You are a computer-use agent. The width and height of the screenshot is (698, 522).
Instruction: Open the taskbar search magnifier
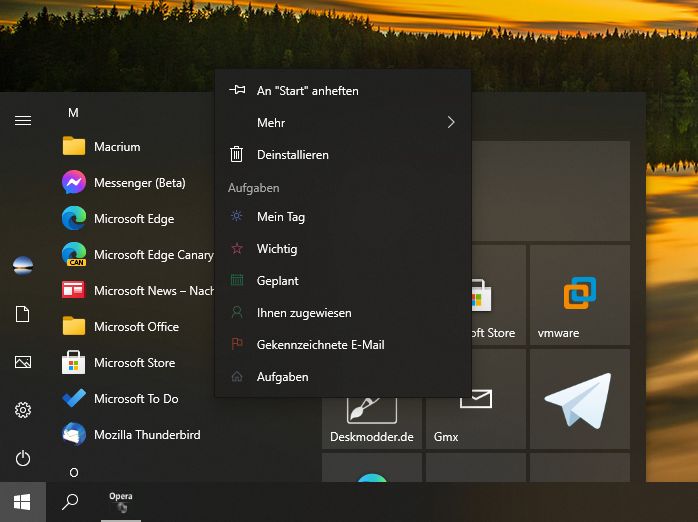[70, 502]
